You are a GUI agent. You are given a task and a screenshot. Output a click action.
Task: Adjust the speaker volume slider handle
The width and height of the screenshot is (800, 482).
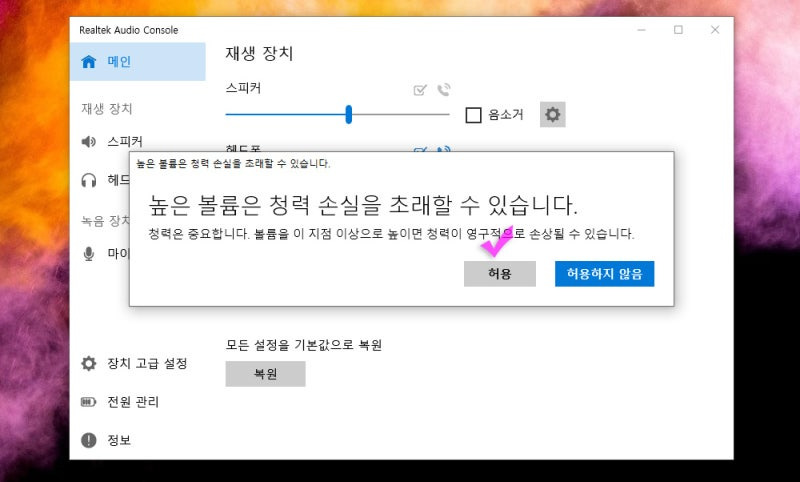point(348,114)
